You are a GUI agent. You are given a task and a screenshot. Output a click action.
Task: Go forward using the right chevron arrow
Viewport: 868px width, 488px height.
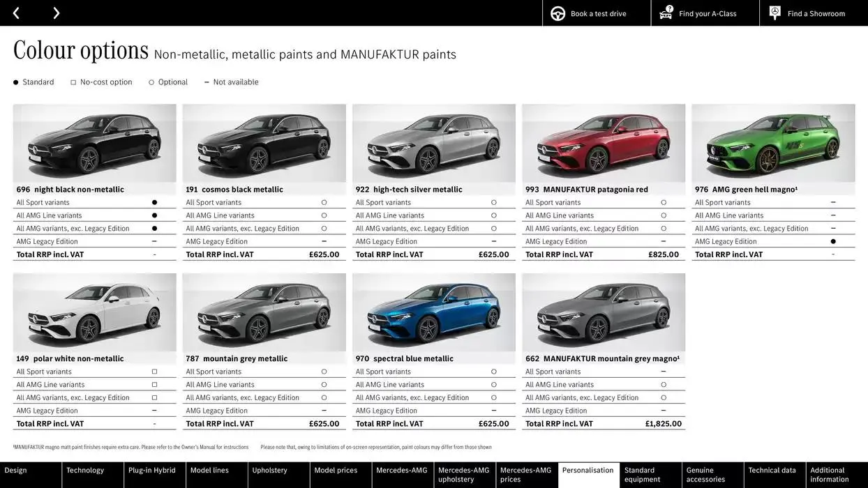point(56,13)
